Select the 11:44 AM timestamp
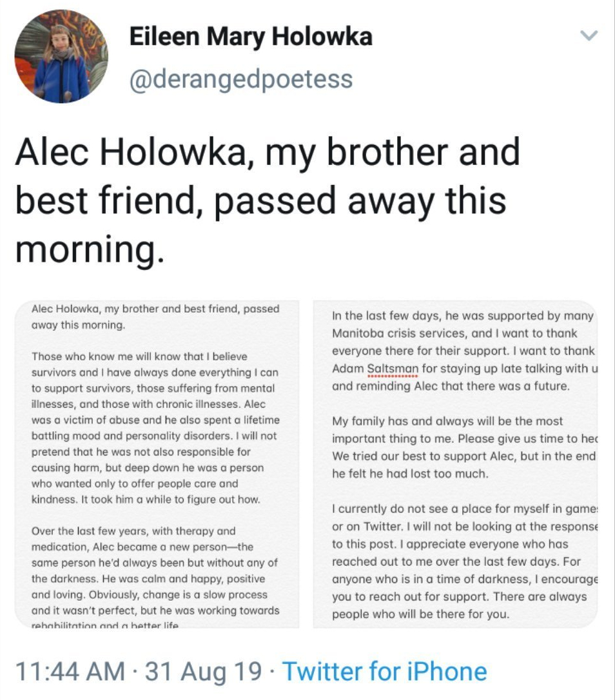 click(70, 672)
